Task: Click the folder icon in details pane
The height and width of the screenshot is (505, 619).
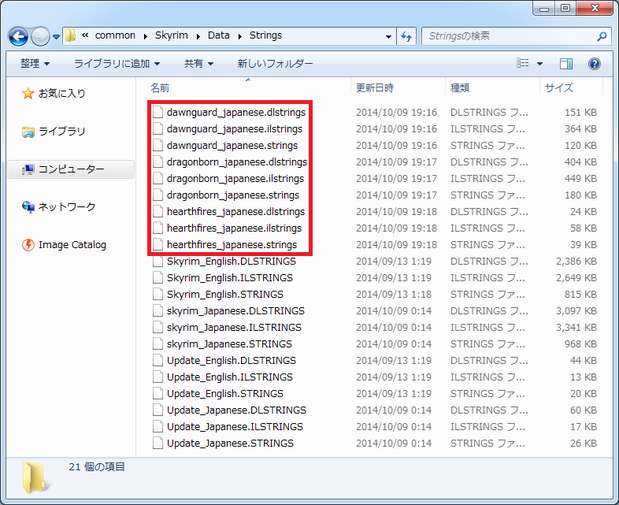Action: tap(34, 477)
